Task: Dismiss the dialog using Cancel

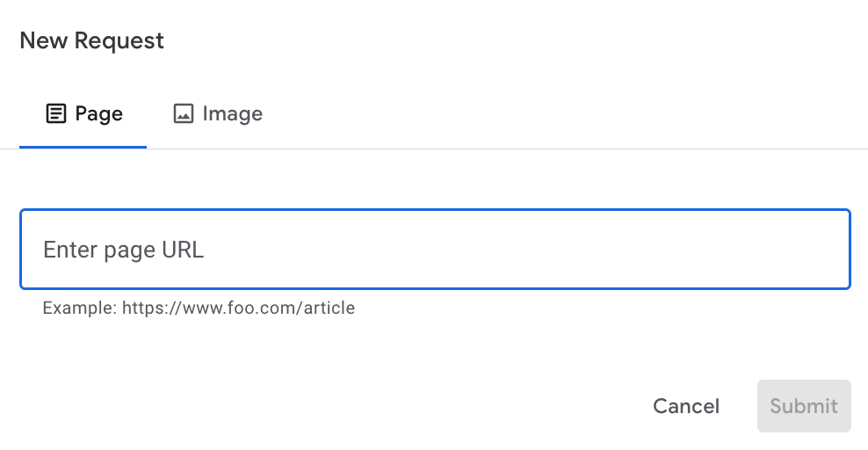Action: 685,406
